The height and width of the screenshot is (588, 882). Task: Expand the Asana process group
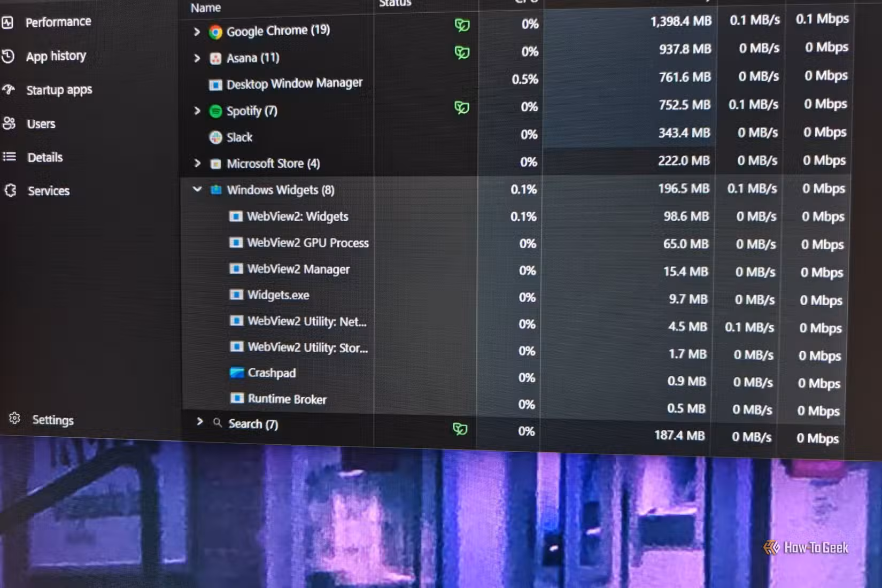click(x=197, y=58)
